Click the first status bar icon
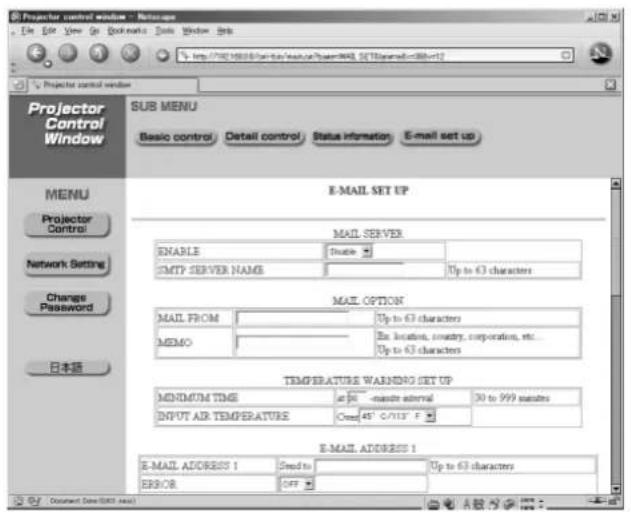This screenshot has height=512, width=631. 19,501
